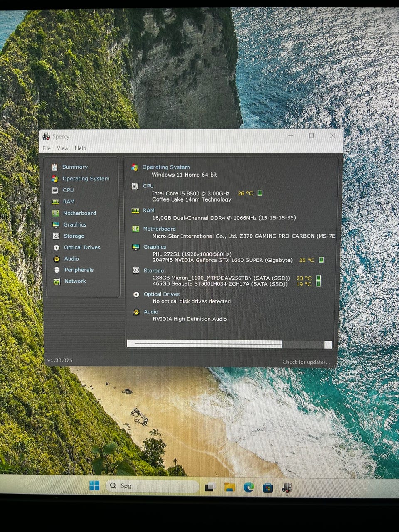Click the 'Intel Core i5 8500 @ 3.00GHz' text

click(191, 193)
